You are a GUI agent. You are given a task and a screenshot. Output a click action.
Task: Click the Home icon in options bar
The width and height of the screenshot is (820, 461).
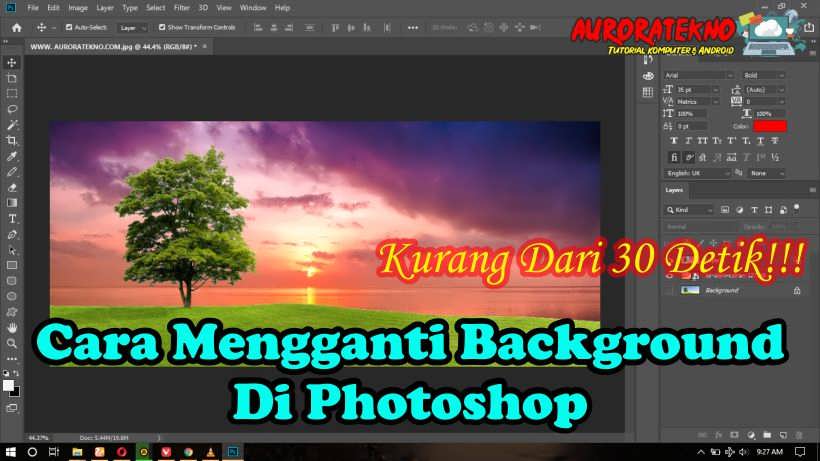click(x=17, y=28)
